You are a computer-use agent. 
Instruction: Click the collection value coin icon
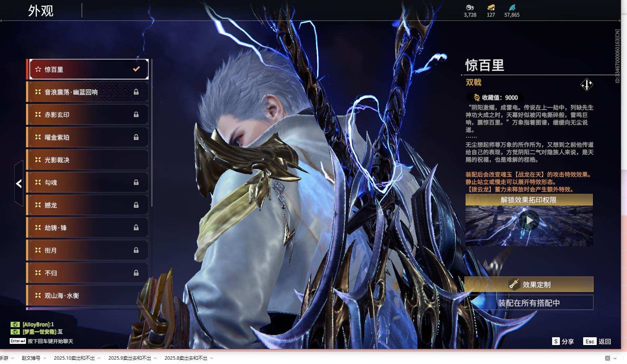[476, 98]
